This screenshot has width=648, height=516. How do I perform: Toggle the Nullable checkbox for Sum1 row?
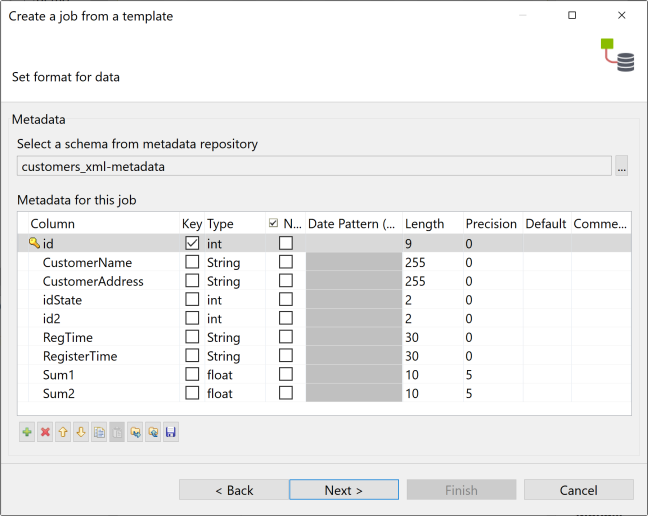click(x=286, y=375)
